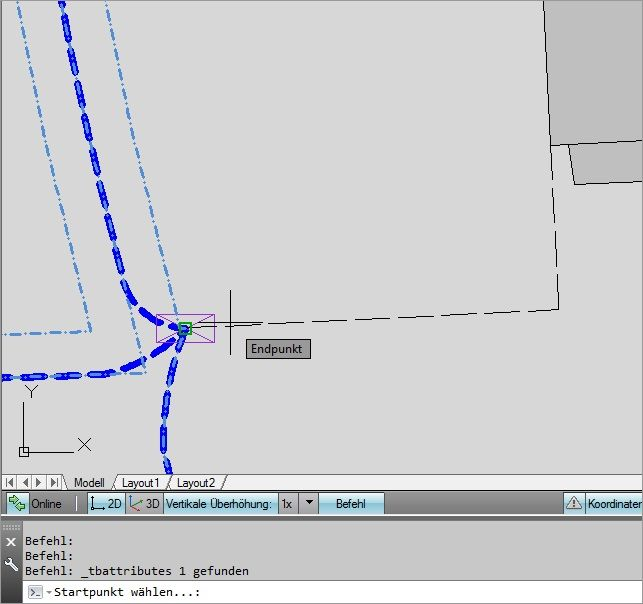Screen dimensions: 643x604
Task: Click the Online connection status icon
Action: click(x=17, y=503)
